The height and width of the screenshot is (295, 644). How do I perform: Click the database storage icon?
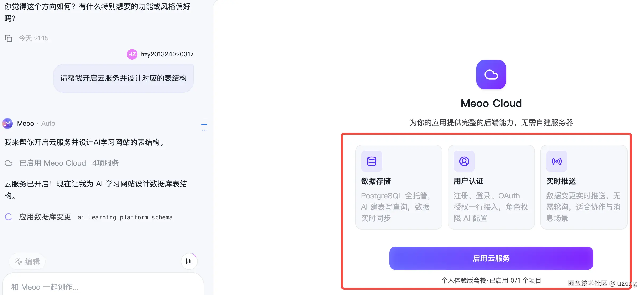371,161
